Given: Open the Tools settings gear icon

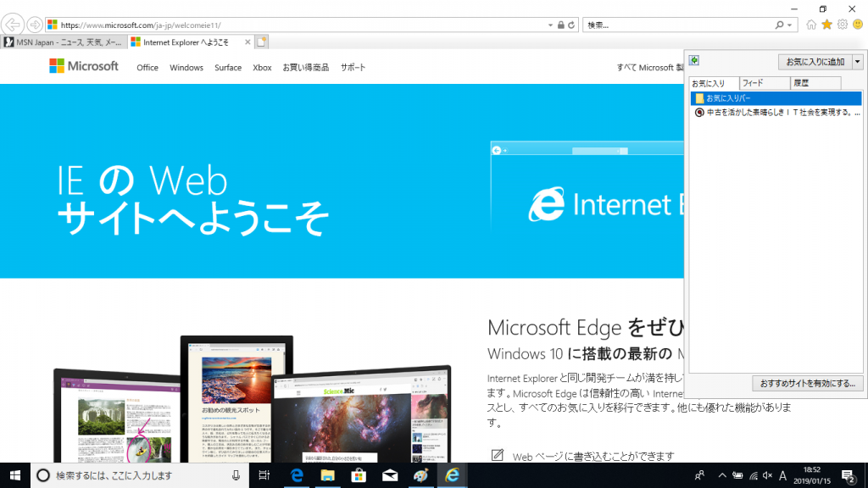Looking at the screenshot, I should click(x=842, y=25).
